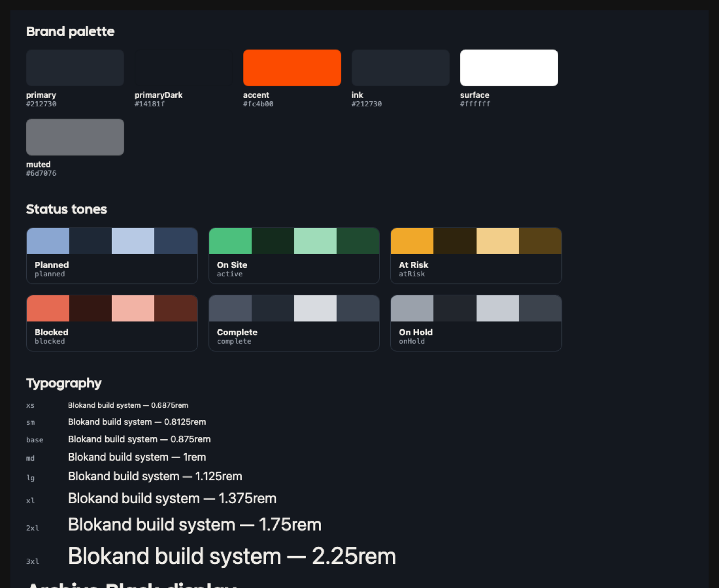Click the light gray swatch in Complete
Image resolution: width=719 pixels, height=588 pixels.
pos(315,308)
